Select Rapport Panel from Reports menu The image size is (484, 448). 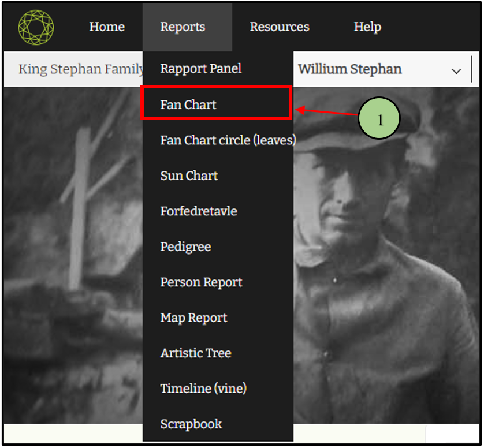click(200, 69)
